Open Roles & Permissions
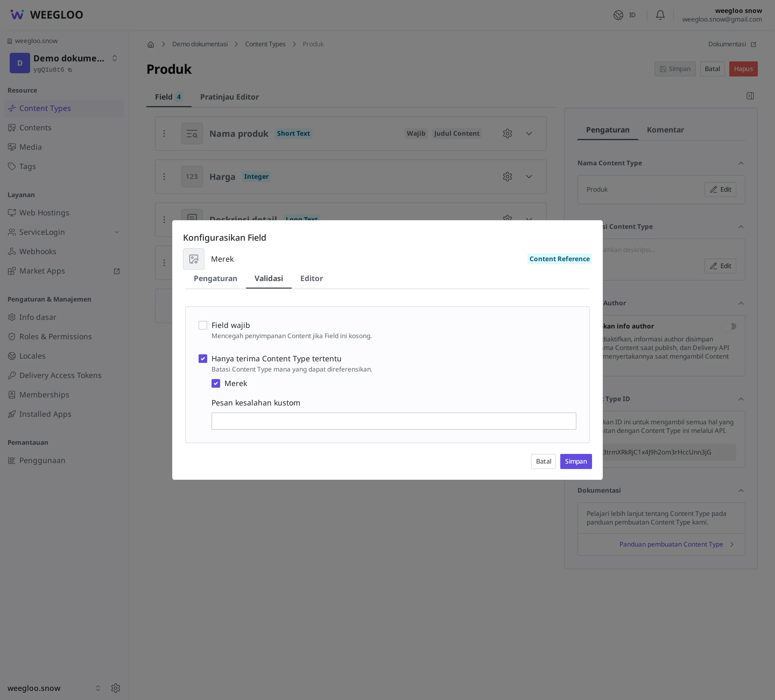Image resolution: width=775 pixels, height=700 pixels. coord(64,337)
